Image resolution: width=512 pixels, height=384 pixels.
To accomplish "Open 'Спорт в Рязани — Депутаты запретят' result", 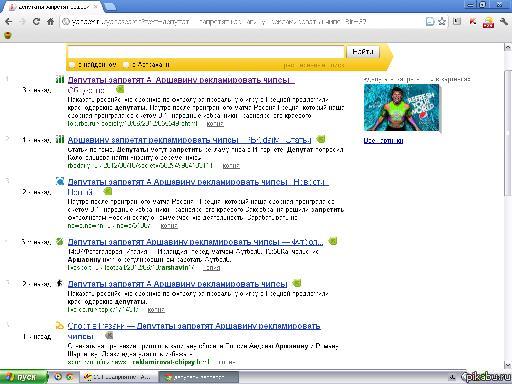I will point(194,326).
